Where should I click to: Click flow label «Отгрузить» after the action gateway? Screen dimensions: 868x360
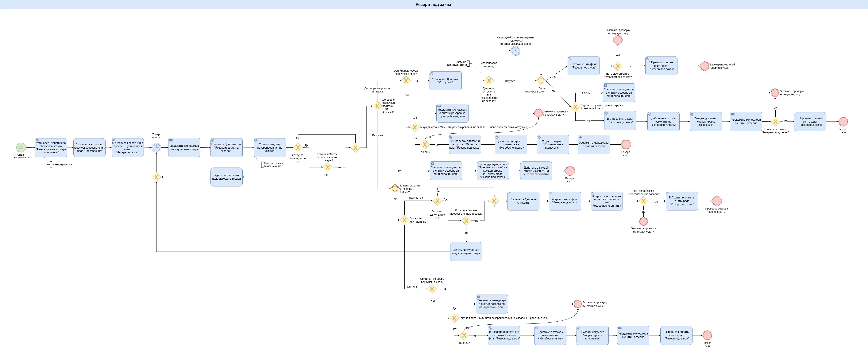tap(510, 81)
